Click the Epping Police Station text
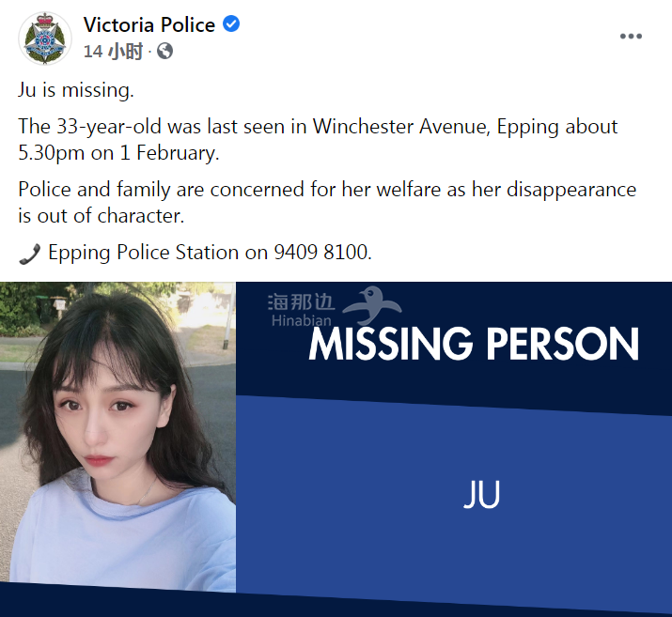This screenshot has width=672, height=617. click(143, 253)
